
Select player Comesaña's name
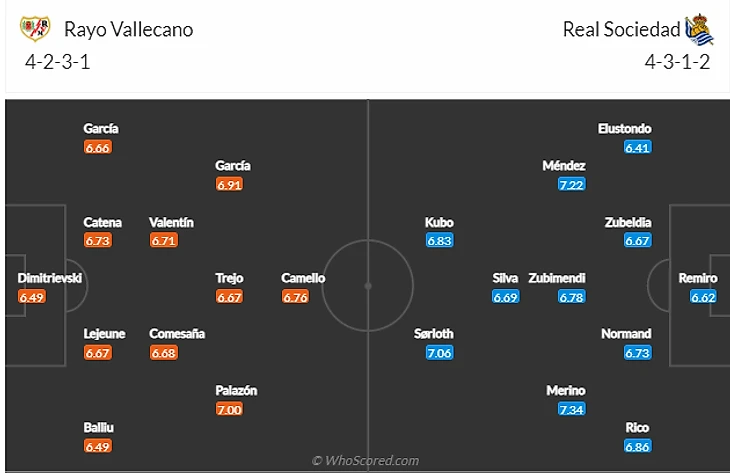click(x=177, y=334)
